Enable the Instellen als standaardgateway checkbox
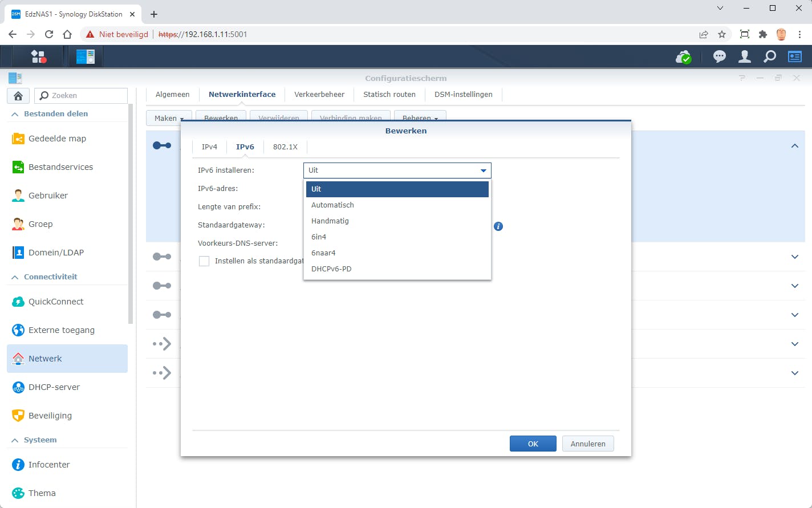 click(x=204, y=261)
